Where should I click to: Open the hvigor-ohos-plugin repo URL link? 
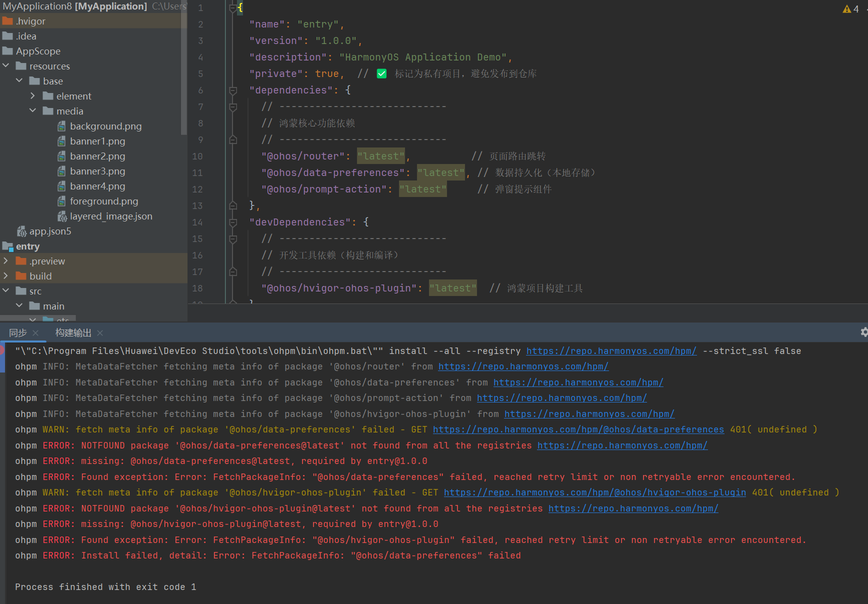point(594,492)
